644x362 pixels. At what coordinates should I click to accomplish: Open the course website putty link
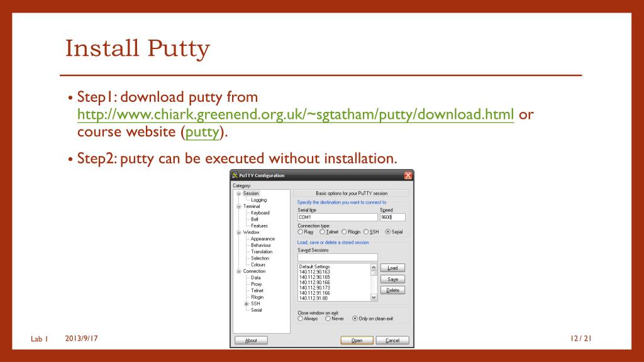click(202, 132)
